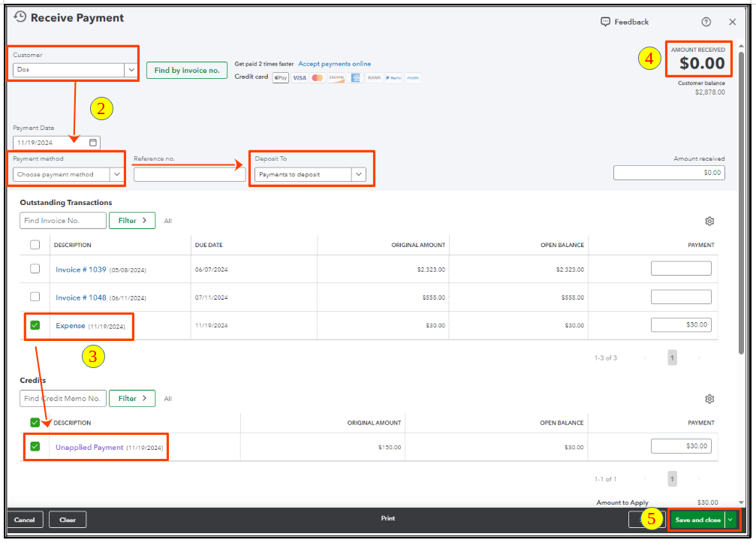
Task: Open the Outstanding Transactions settings gear
Action: 709,221
